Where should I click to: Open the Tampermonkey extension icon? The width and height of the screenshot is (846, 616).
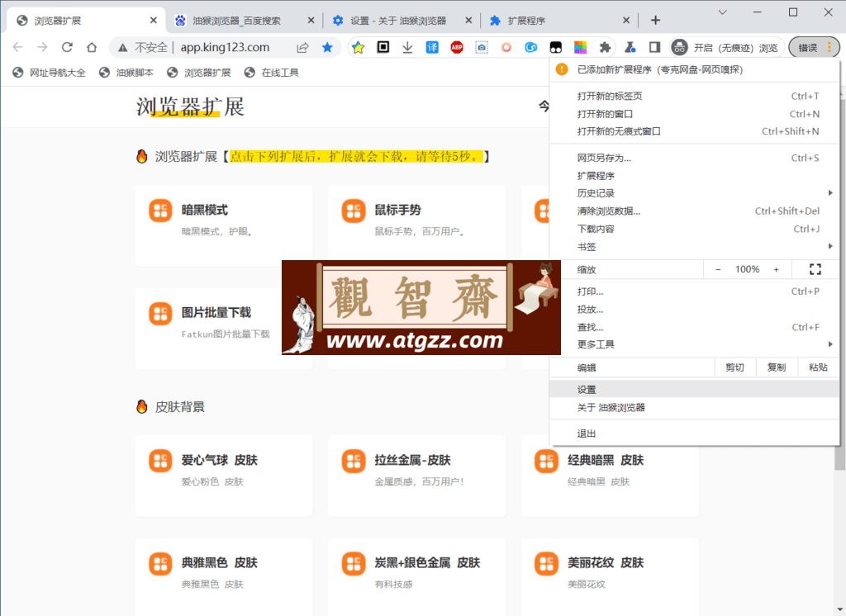pos(556,47)
